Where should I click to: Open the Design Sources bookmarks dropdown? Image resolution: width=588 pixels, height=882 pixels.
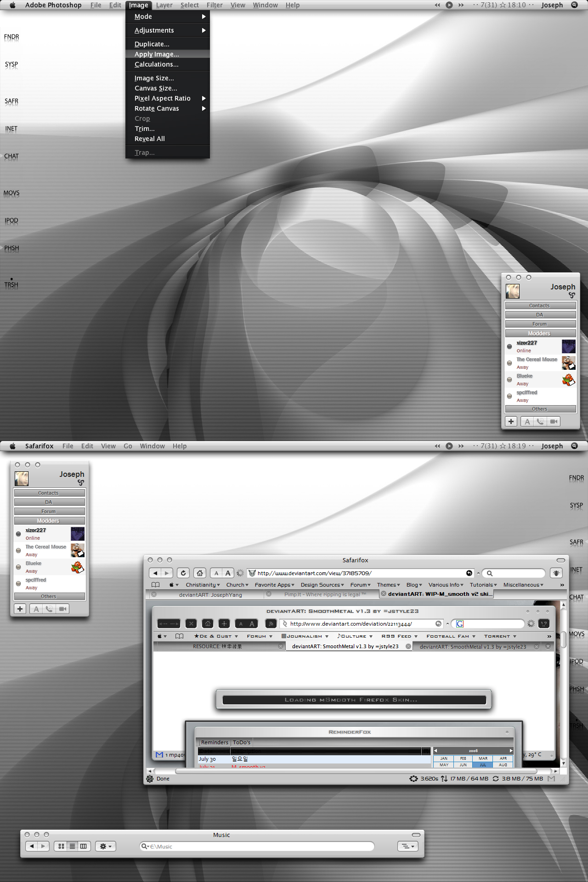coord(322,585)
